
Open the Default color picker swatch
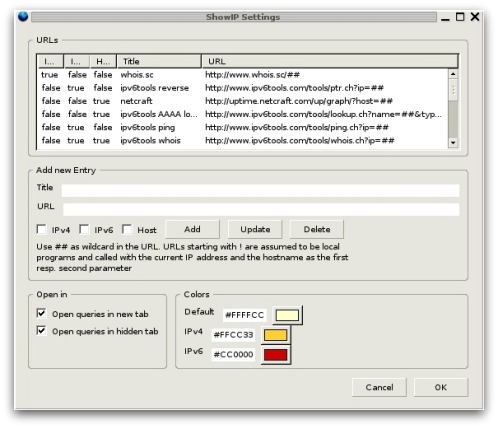click(287, 315)
